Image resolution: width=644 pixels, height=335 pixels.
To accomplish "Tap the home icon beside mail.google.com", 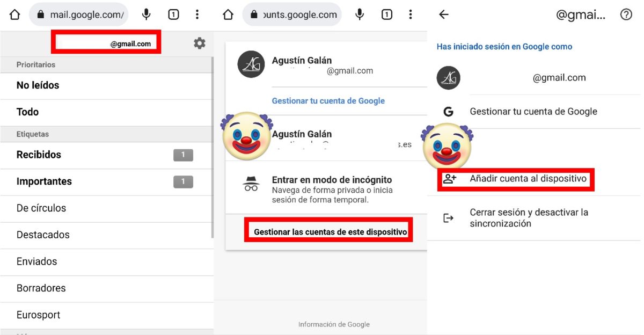I will (15, 14).
